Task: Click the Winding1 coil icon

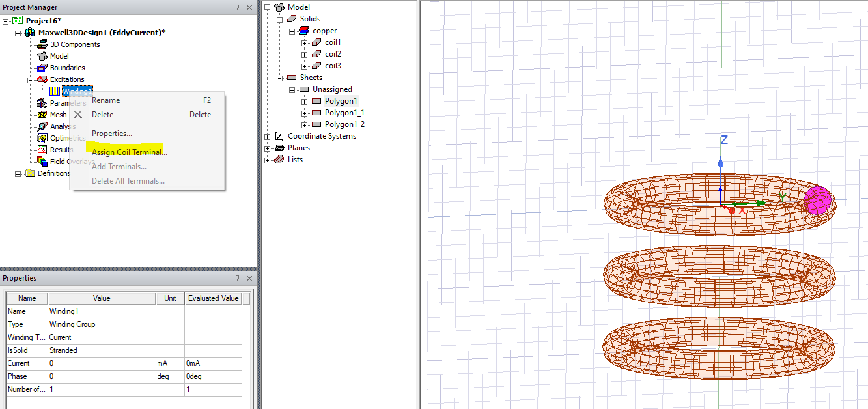Action: tap(55, 91)
